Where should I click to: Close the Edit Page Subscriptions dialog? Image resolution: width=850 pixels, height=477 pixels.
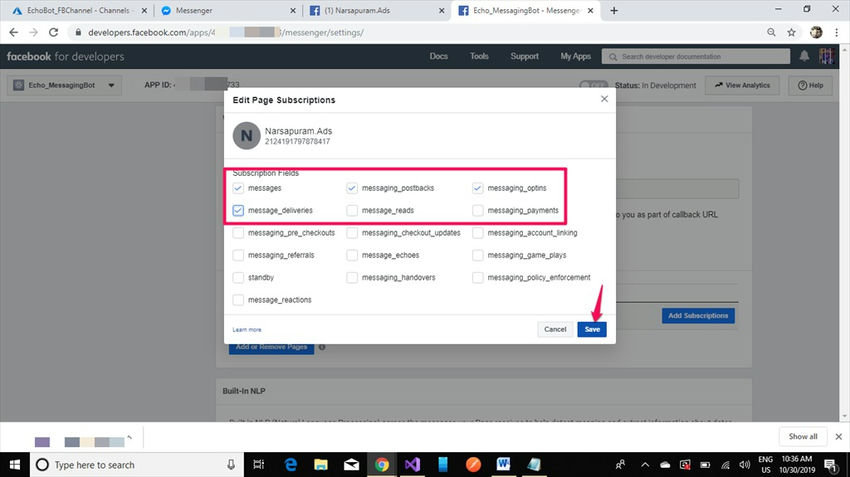pos(604,99)
